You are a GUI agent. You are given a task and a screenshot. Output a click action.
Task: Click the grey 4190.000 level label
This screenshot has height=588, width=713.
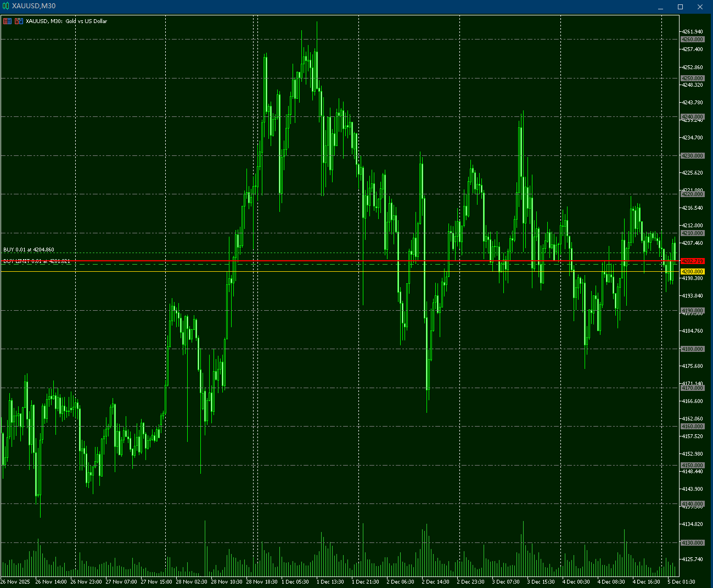(692, 311)
